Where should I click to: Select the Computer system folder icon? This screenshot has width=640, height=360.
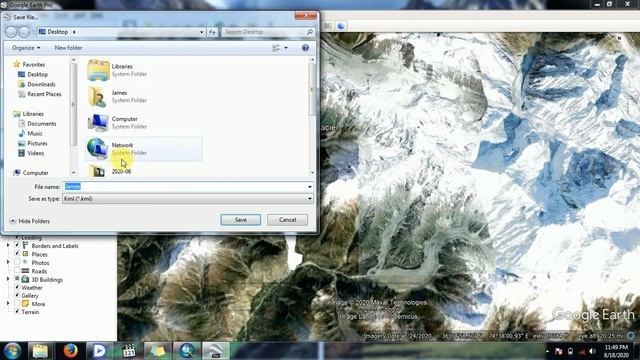(98, 122)
